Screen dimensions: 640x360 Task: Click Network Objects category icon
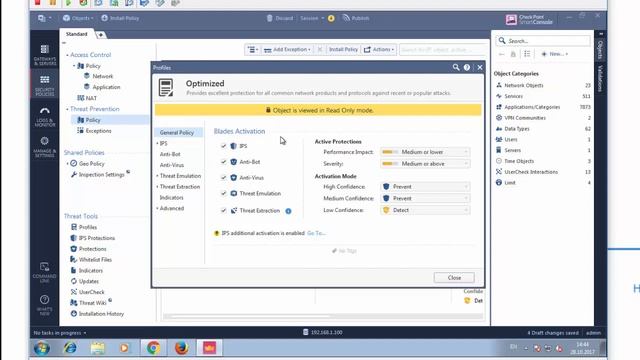pos(499,85)
